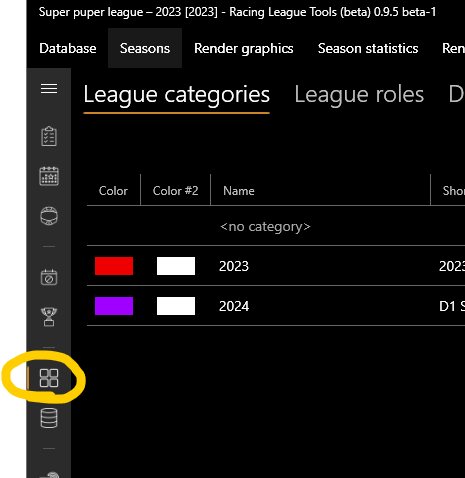The height and width of the screenshot is (478, 465).
Task: Select the 2024 category name cell
Action: (x=234, y=306)
